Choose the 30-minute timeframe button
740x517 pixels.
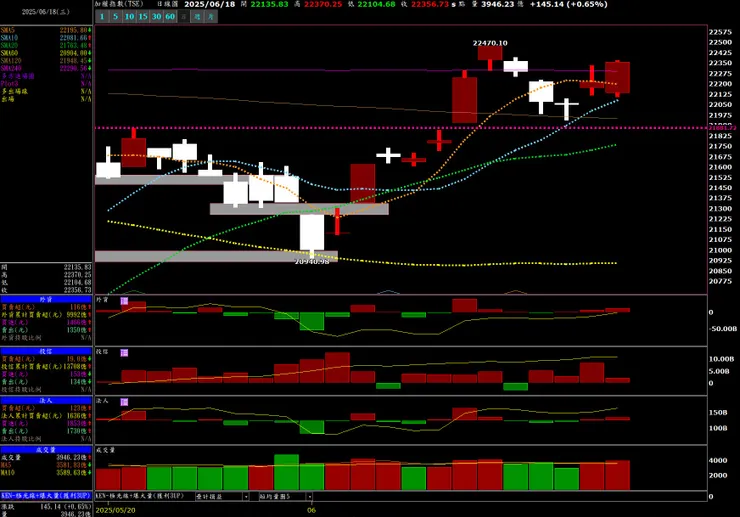(x=156, y=17)
